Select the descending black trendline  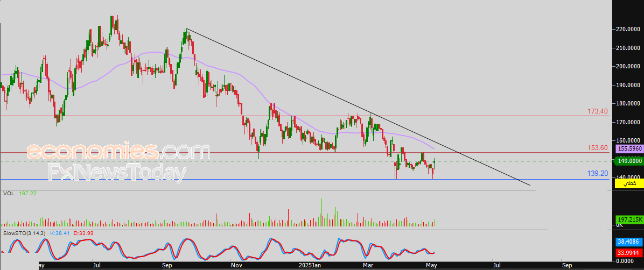pyautogui.click(x=358, y=108)
